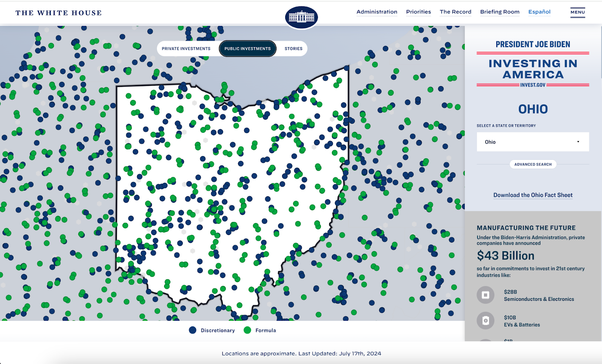Click the Formula legend green dot
Image resolution: width=602 pixels, height=364 pixels.
click(x=247, y=330)
